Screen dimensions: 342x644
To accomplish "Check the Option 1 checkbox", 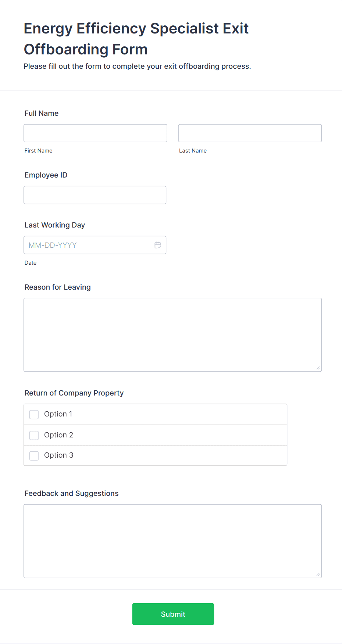I will 34,414.
